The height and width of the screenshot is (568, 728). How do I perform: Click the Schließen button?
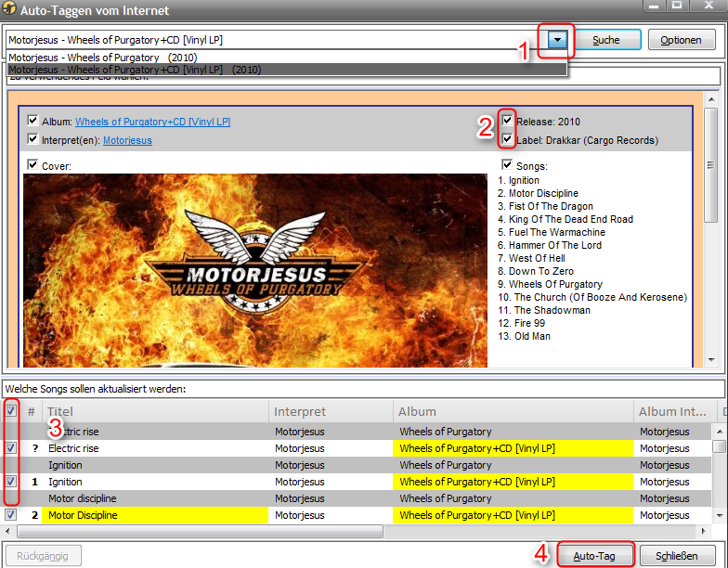click(676, 555)
